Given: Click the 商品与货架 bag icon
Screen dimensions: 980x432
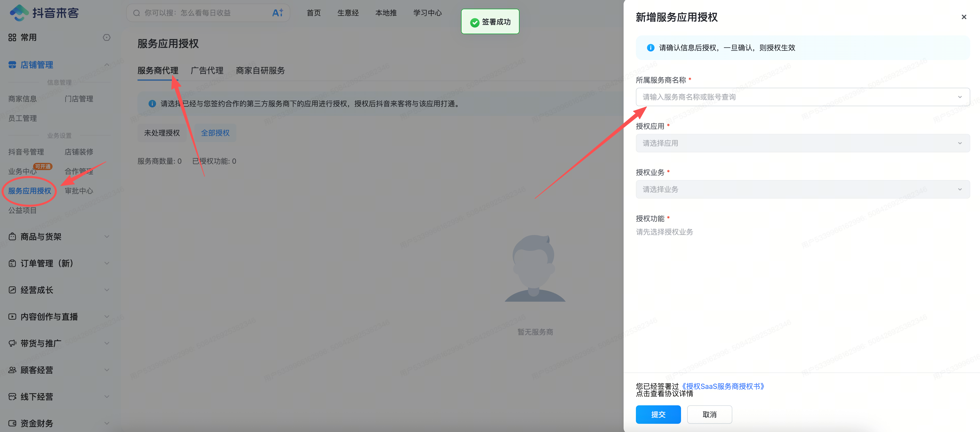Looking at the screenshot, I should (12, 237).
